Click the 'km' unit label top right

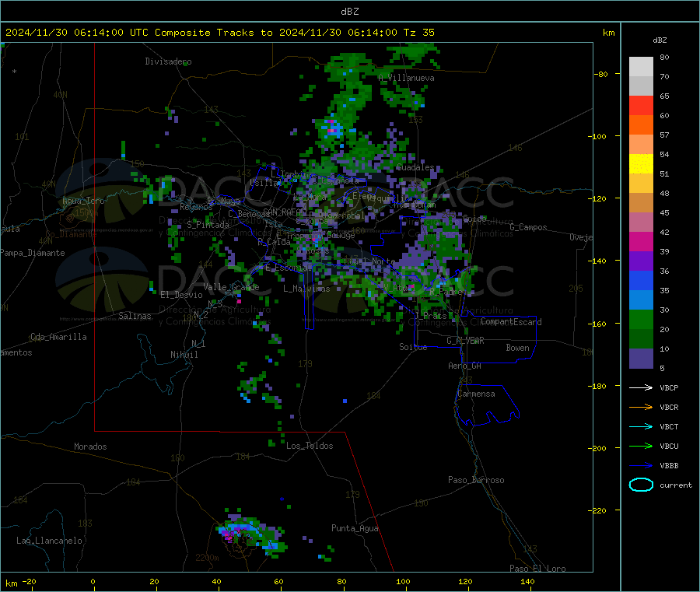(x=608, y=33)
